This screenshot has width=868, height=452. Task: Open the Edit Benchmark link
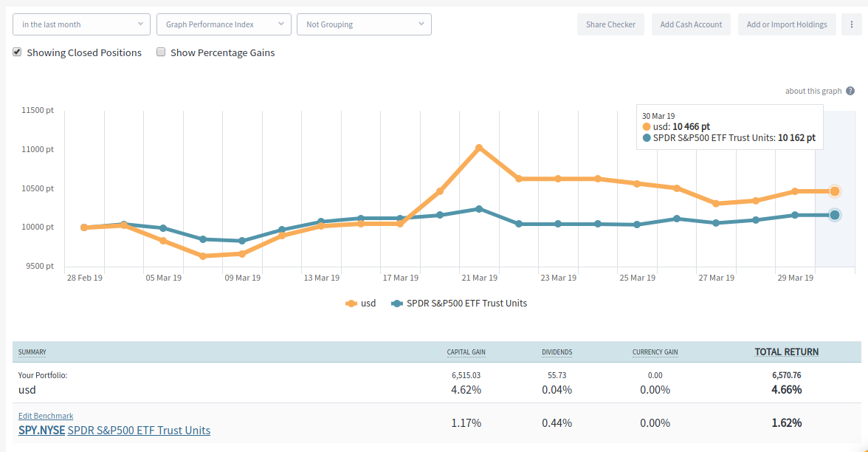point(46,416)
